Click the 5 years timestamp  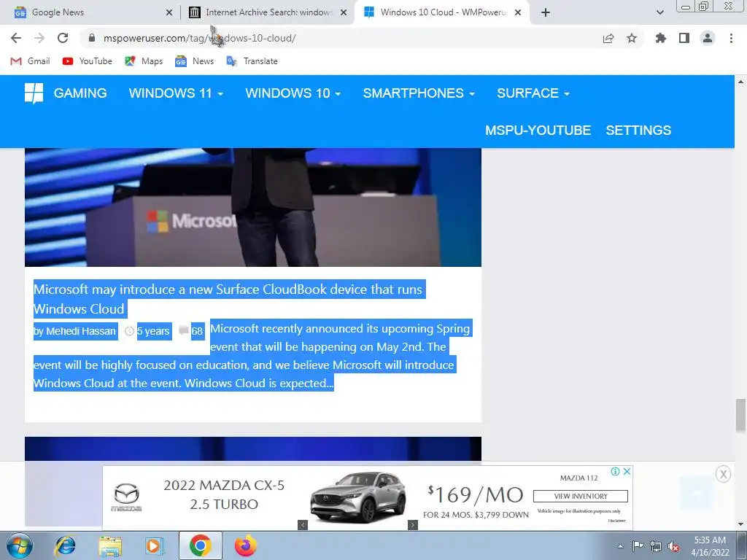pos(153,331)
